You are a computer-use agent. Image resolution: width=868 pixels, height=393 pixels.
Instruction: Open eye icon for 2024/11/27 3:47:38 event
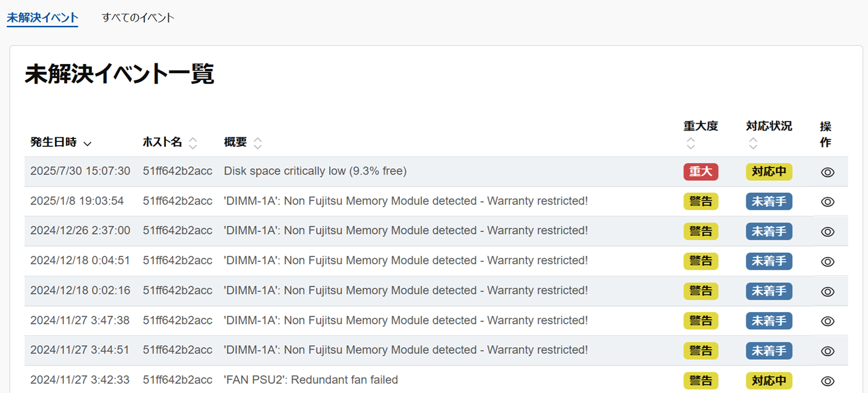tap(827, 321)
